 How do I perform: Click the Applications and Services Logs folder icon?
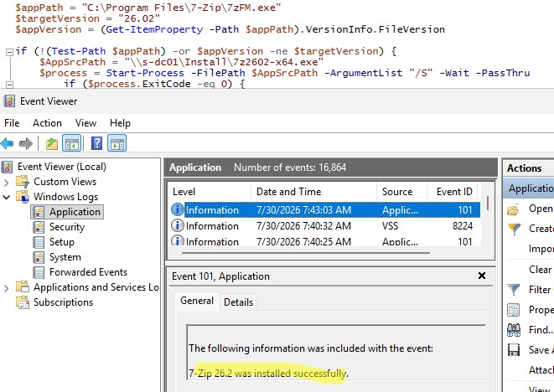point(23,287)
